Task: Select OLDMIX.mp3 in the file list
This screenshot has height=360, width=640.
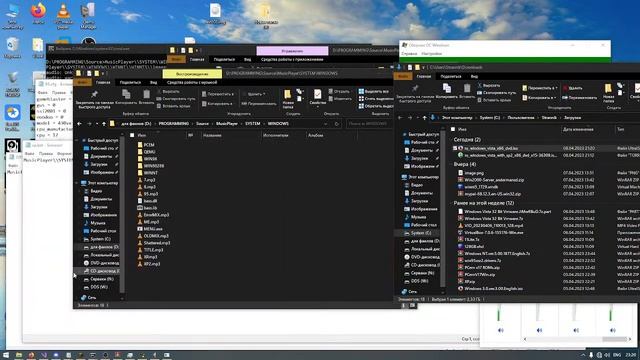Action: [153, 236]
